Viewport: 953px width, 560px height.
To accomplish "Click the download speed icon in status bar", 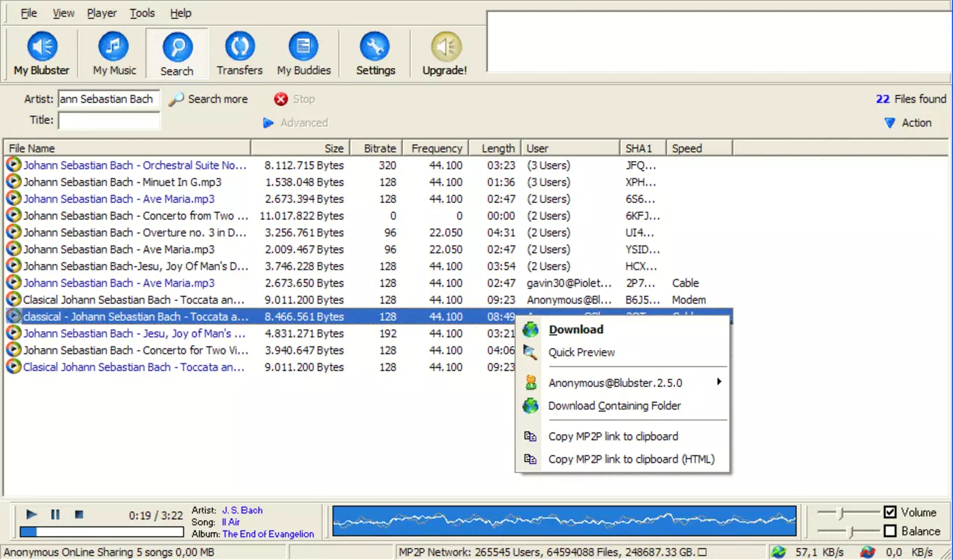I will click(779, 552).
